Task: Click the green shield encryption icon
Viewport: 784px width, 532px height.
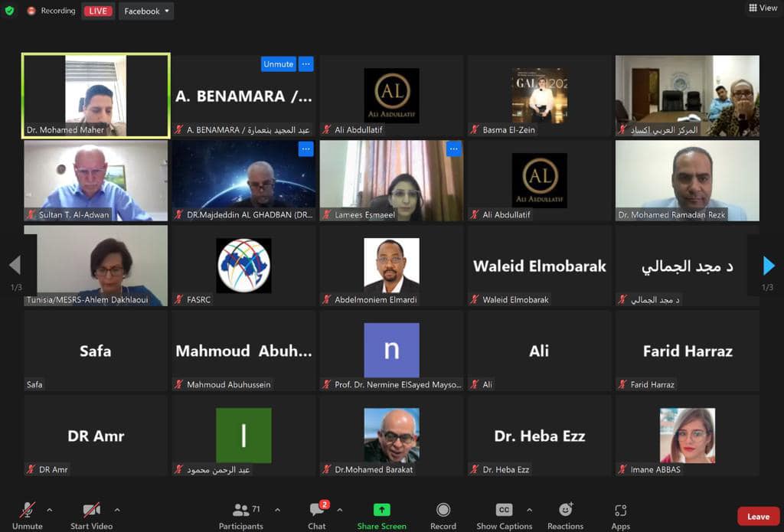Action: tap(9, 11)
